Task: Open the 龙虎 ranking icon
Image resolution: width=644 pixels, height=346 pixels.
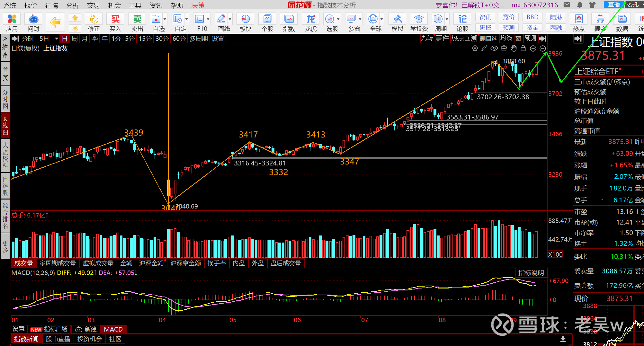Action: pyautogui.click(x=311, y=22)
